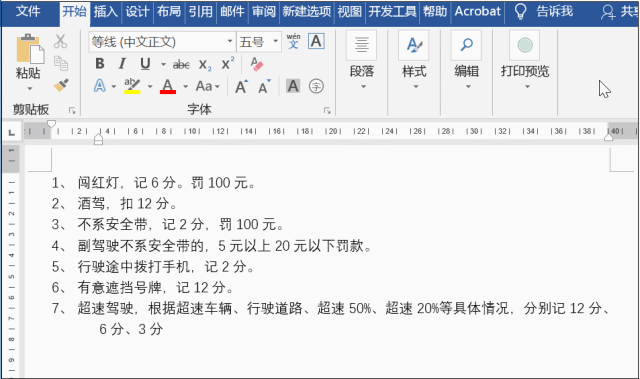Open the Paragraph (段落) group

tap(362, 61)
